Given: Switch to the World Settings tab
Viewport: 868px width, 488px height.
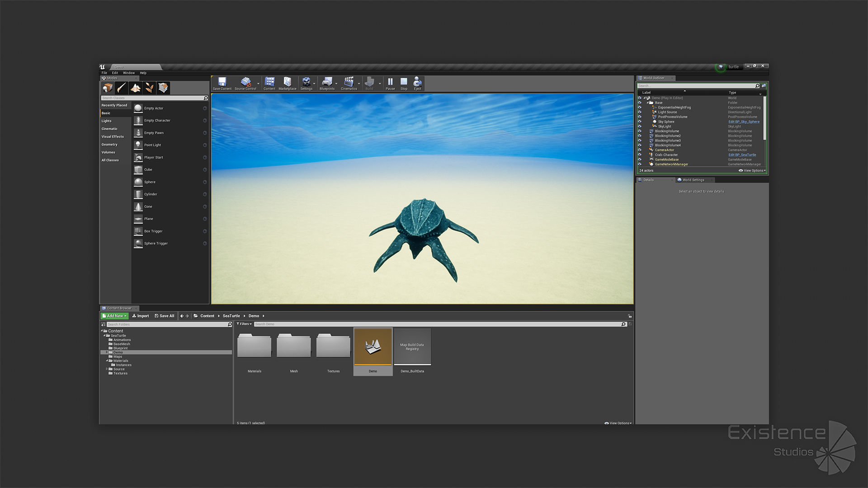Looking at the screenshot, I should [x=693, y=180].
